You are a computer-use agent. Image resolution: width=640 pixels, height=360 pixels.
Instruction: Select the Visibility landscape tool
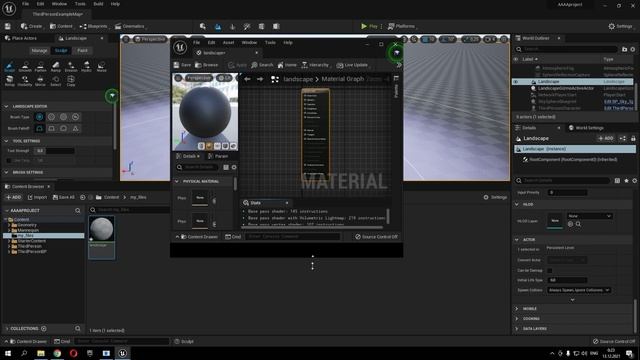25,81
